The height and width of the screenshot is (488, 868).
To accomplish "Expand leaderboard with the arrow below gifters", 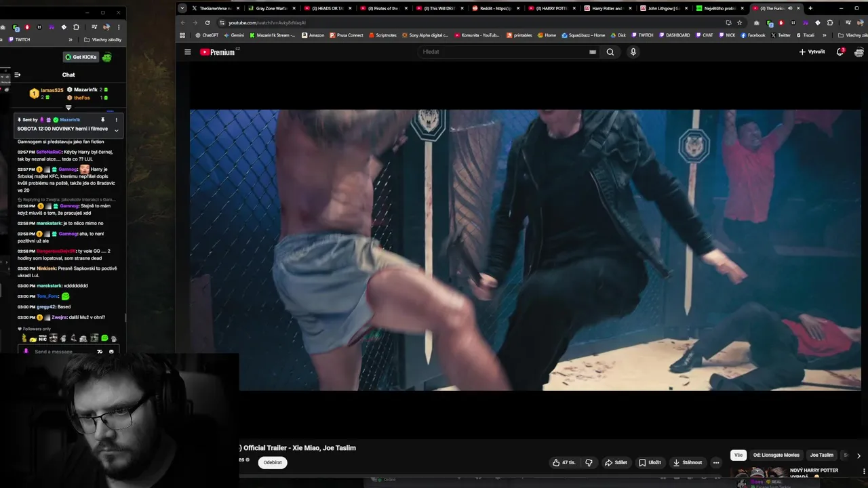I will click(x=68, y=107).
